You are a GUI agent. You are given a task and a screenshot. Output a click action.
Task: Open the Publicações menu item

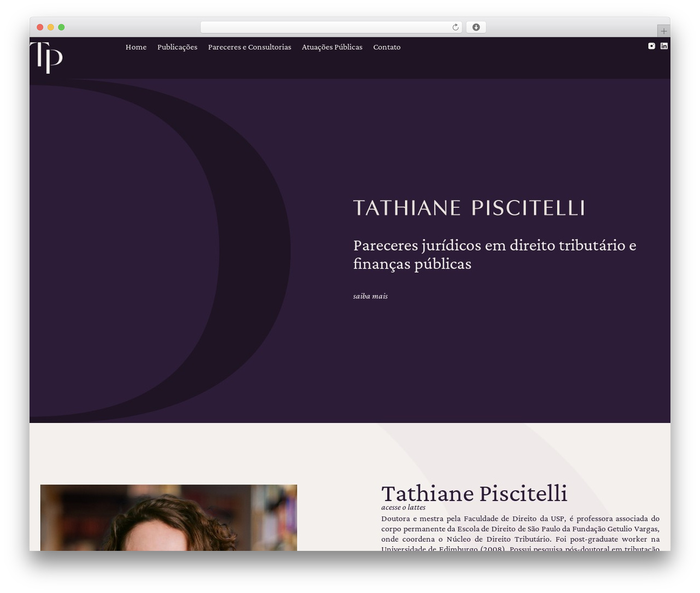click(177, 47)
